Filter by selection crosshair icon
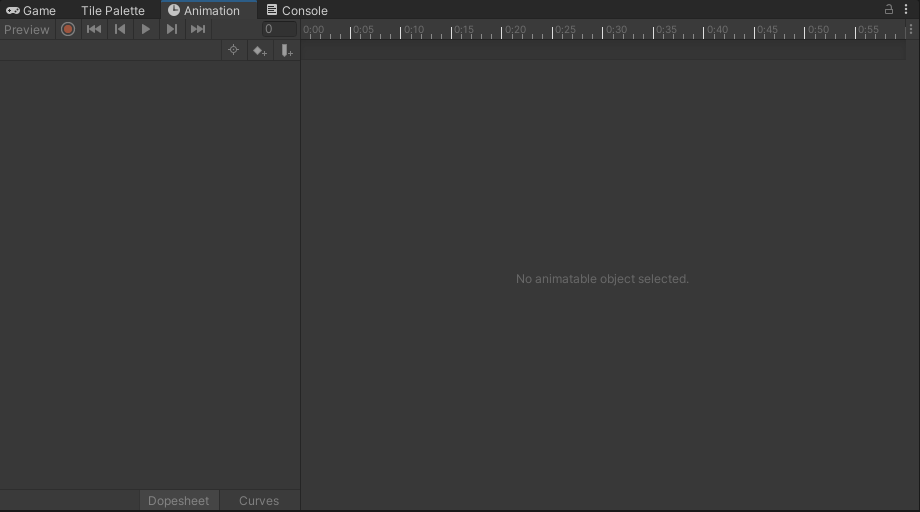920x512 pixels. (x=234, y=50)
